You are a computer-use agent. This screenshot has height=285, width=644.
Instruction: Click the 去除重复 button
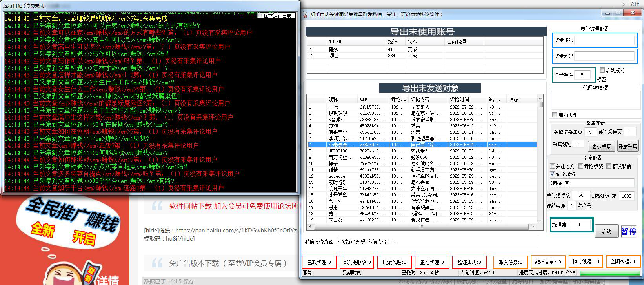[601, 146]
